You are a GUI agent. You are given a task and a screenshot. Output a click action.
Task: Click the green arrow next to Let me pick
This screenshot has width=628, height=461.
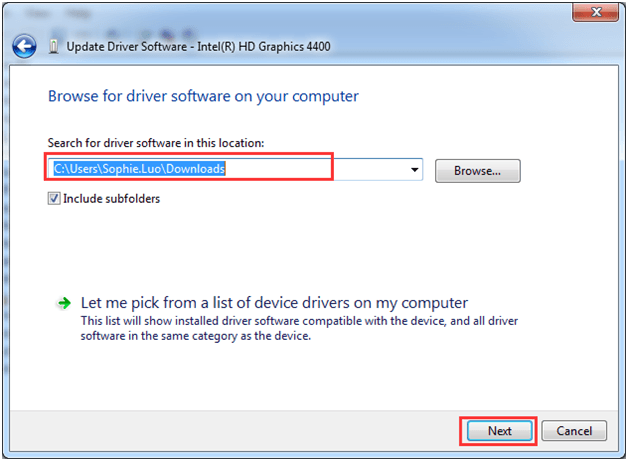coord(64,303)
